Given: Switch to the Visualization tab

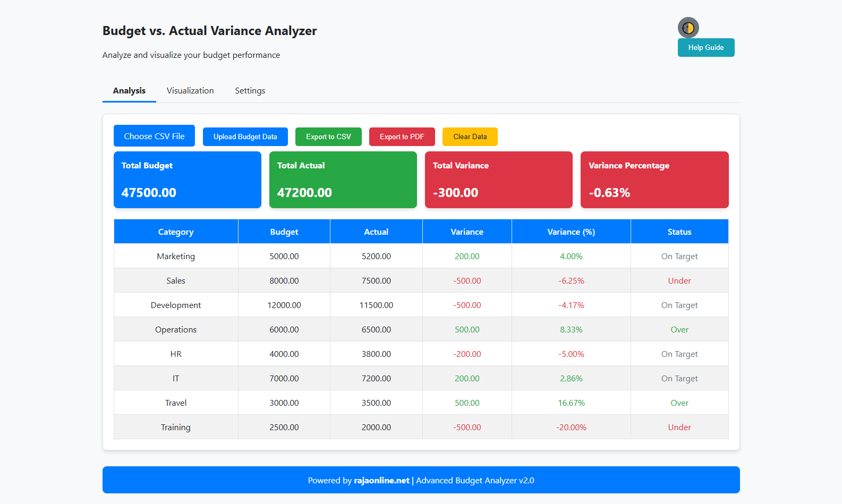Looking at the screenshot, I should coord(190,91).
